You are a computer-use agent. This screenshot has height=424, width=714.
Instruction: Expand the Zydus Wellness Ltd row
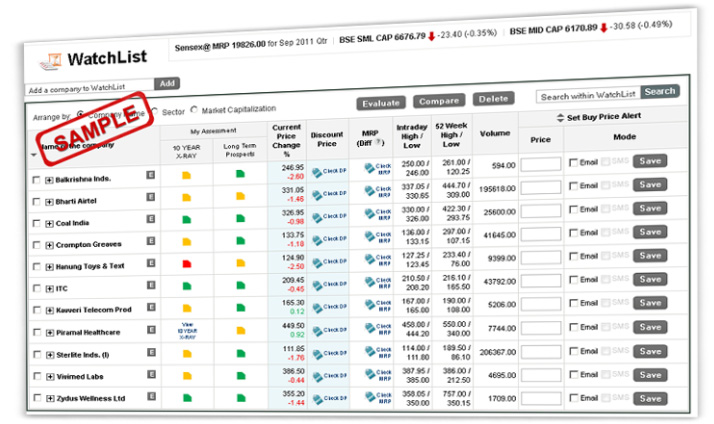pyautogui.click(x=51, y=398)
